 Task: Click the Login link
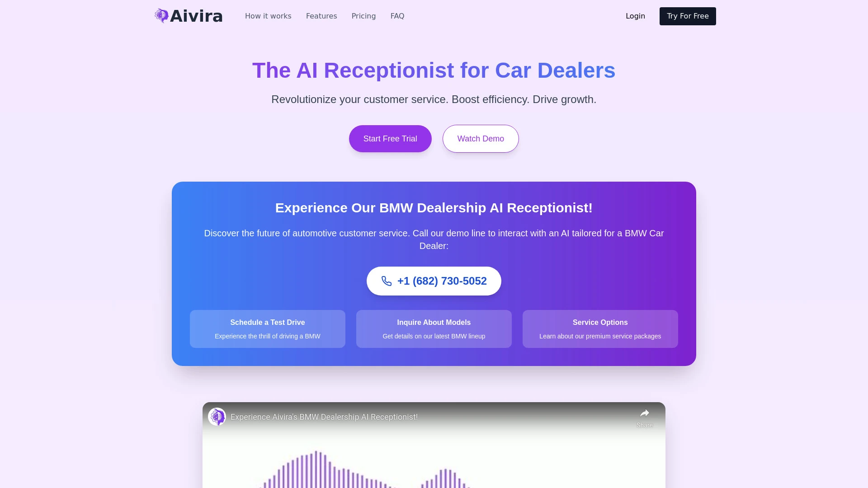(635, 16)
